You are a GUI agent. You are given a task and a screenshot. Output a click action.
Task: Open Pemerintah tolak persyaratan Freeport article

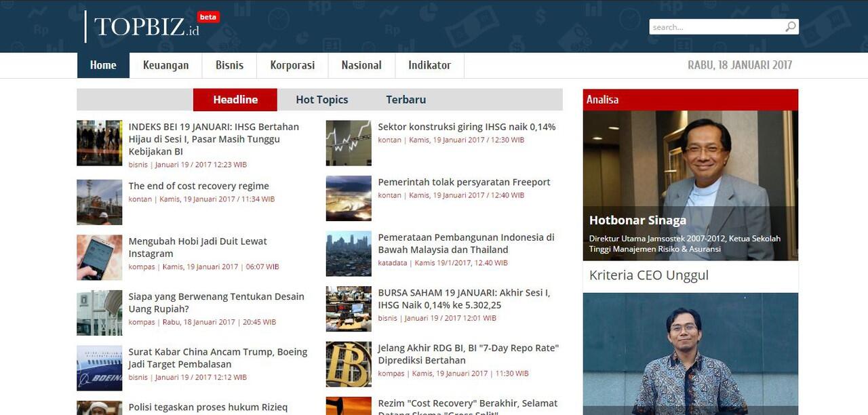tap(464, 182)
